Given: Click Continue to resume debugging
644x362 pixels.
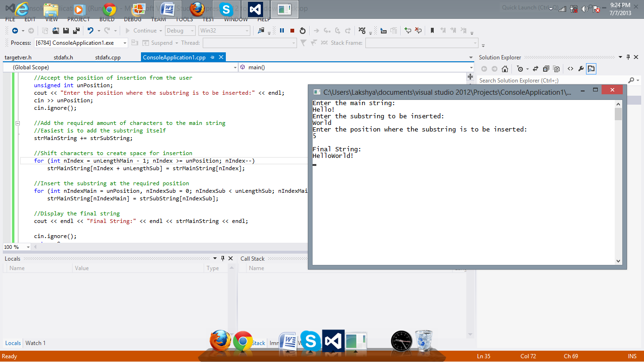Looking at the screenshot, I should click(145, 30).
